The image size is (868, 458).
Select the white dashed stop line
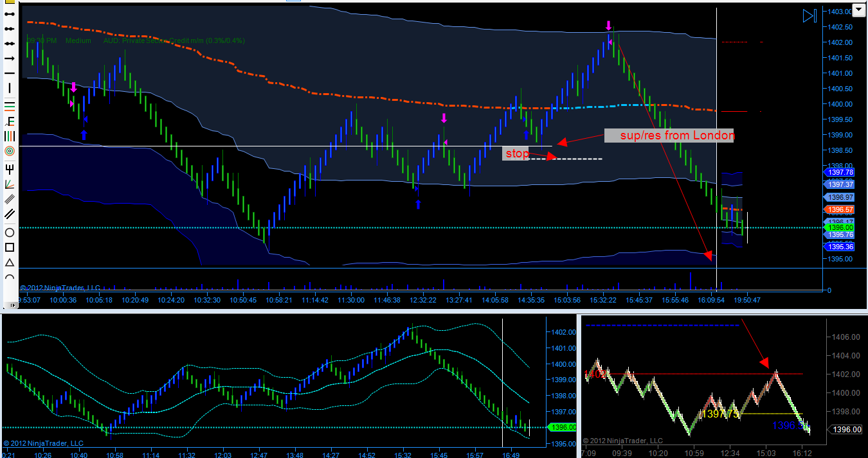click(x=565, y=159)
